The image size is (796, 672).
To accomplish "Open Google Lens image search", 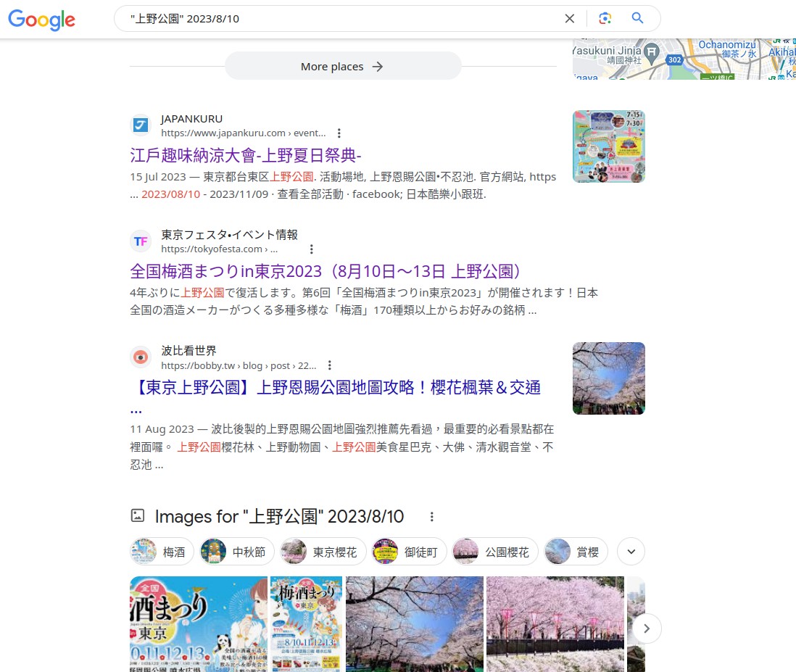I will (605, 19).
